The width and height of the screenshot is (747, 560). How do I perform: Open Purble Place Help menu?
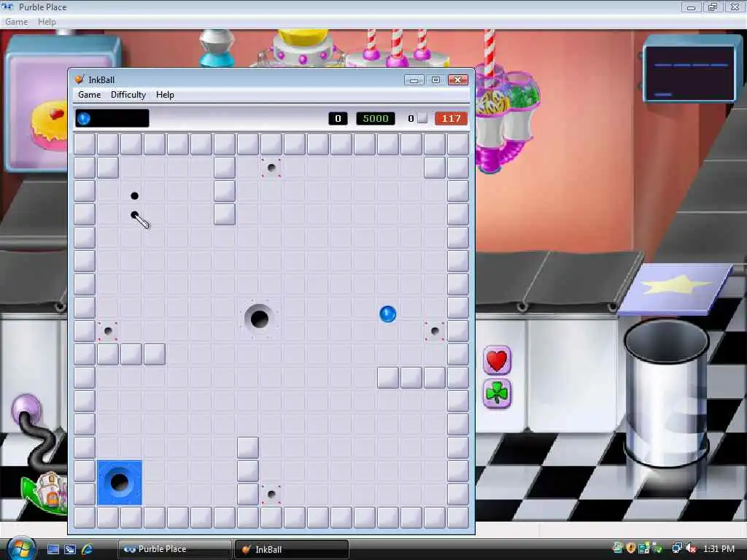point(47,22)
